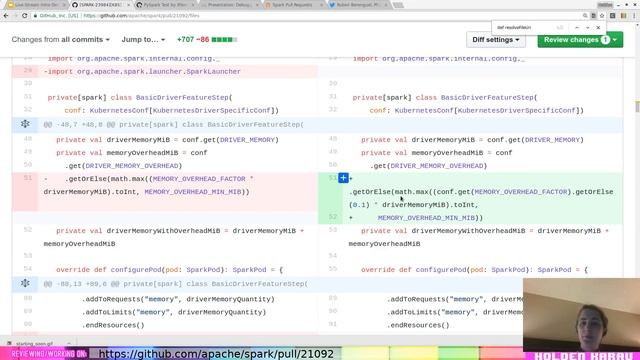Expand hidden lines above hunk -48,7 +48,8
The width and height of the screenshot is (640, 360).
tap(25, 124)
